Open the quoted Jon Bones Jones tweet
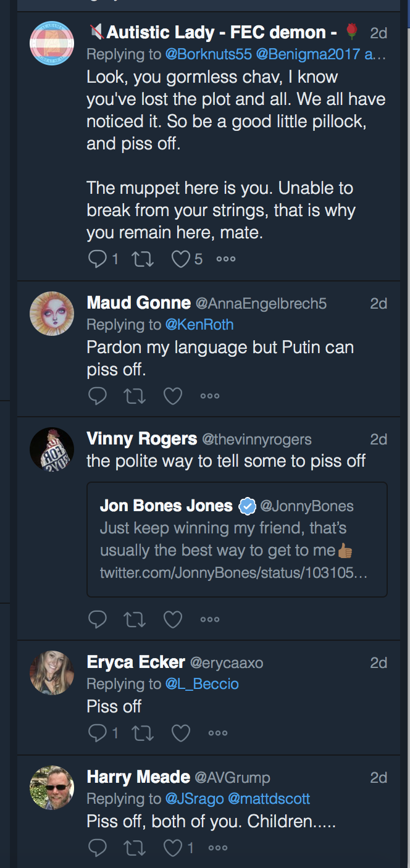The width and height of the screenshot is (410, 868). click(x=237, y=540)
